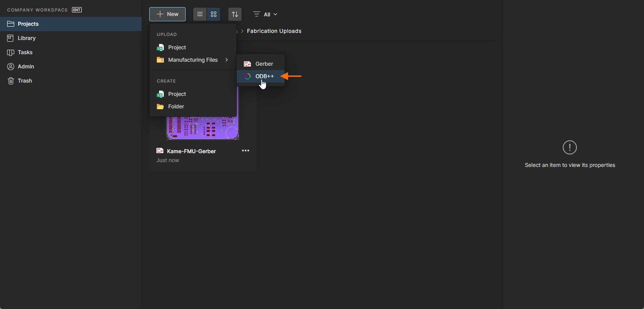Click the Create Project icon
Image resolution: width=644 pixels, height=309 pixels.
pos(160,94)
